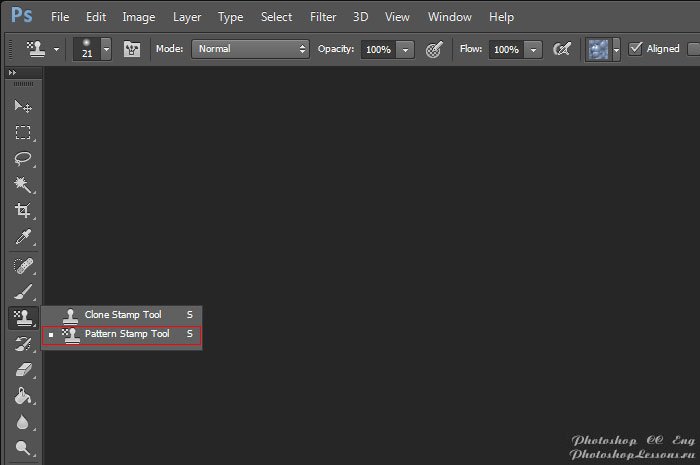700x465 pixels.
Task: Open the blending Mode dropdown
Action: click(250, 49)
